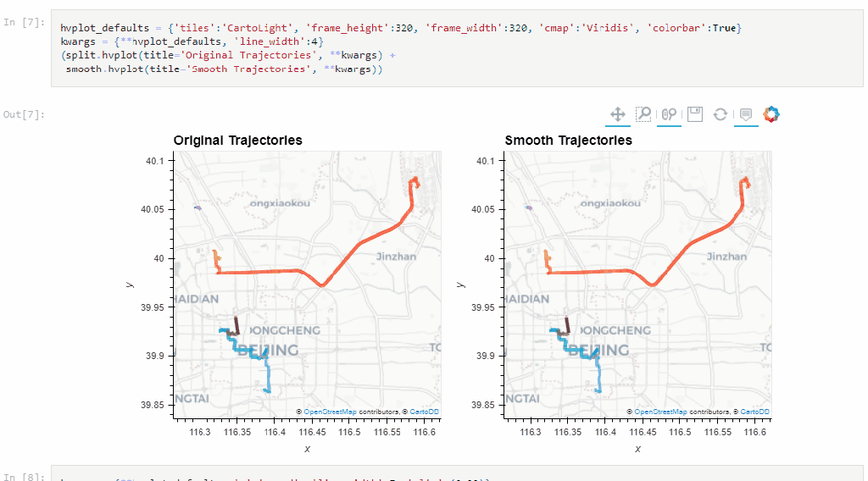
Task: Click the orange trajectory in Smooth Trajectories
Action: point(548,258)
